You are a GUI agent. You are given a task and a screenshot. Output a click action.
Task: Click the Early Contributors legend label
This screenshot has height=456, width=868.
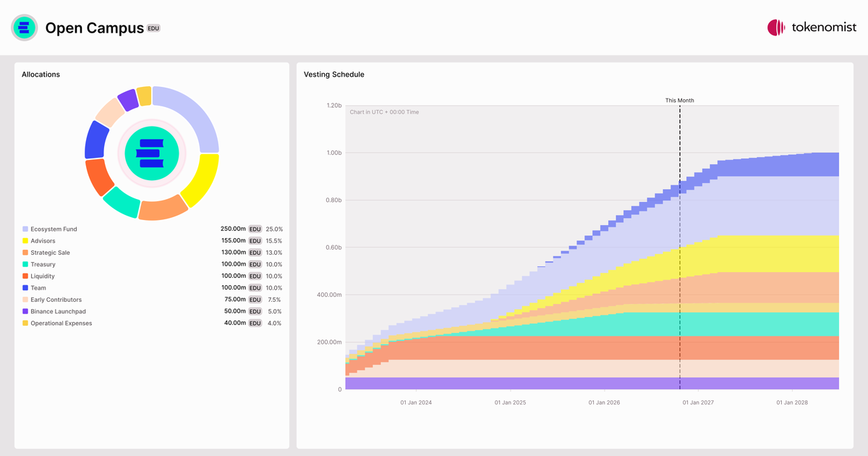tap(56, 300)
